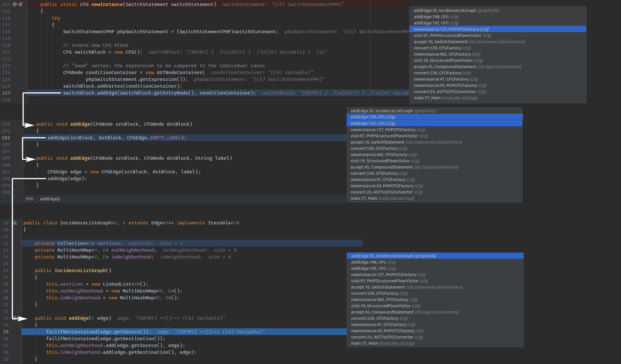Select highlighted addEdge:35 IncidenceListGraph in bottom call stack

(x=435, y=256)
